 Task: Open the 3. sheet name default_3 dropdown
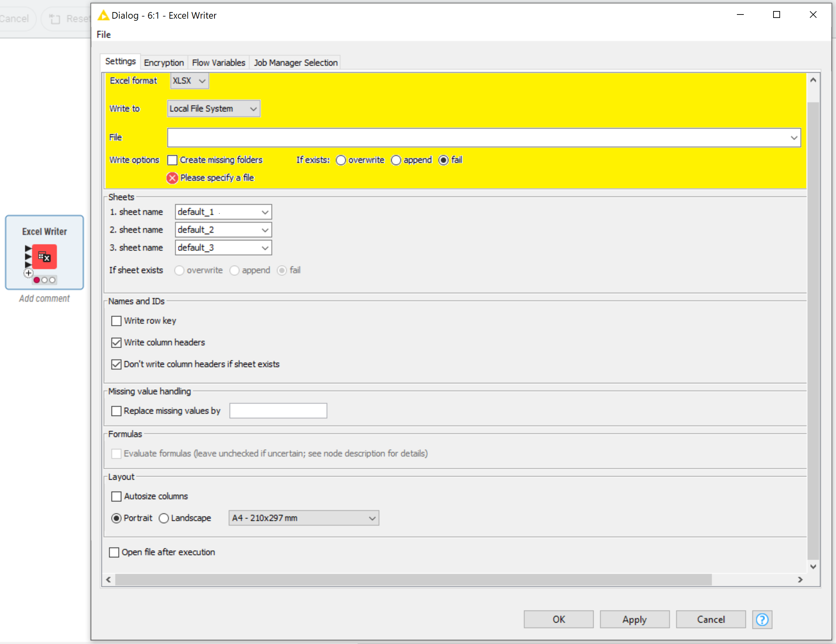pos(223,248)
